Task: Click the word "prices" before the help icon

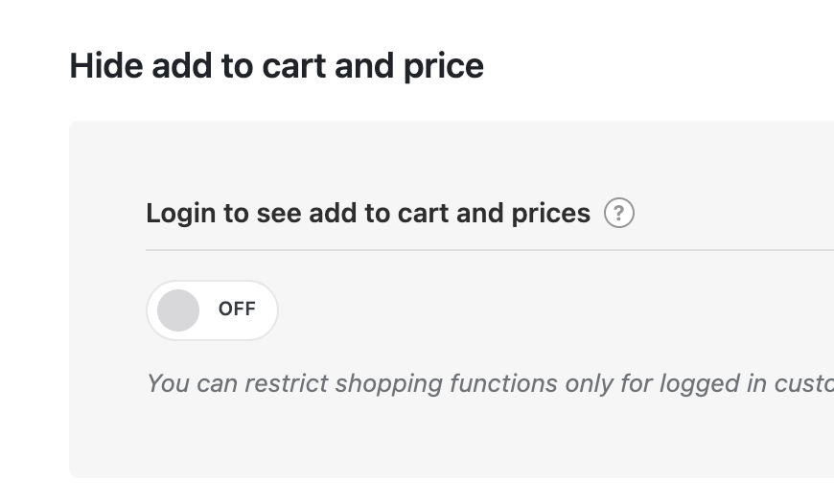Action: tap(549, 213)
